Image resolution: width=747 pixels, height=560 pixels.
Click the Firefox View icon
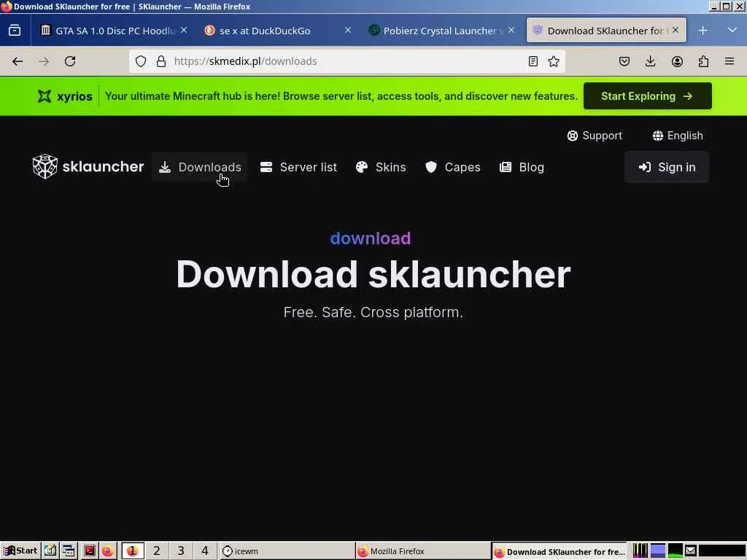pos(15,31)
